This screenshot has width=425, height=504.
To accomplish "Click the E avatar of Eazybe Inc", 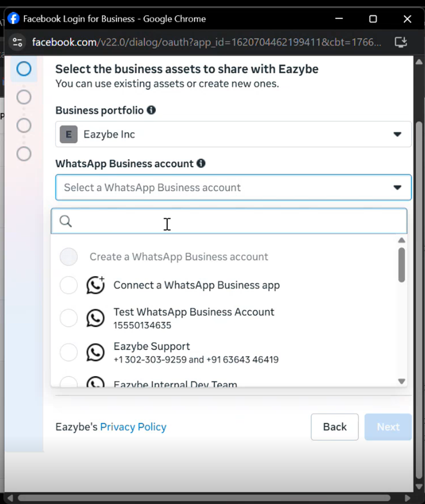I will pyautogui.click(x=69, y=134).
